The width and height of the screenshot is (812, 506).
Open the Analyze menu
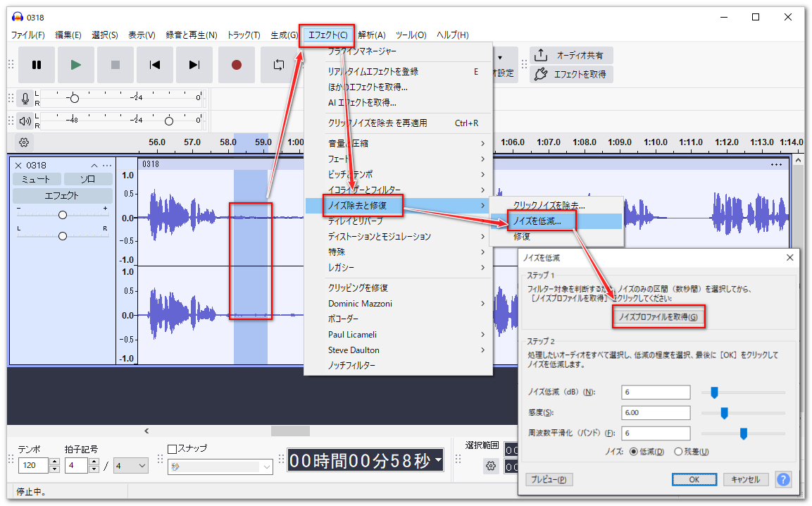(x=371, y=35)
